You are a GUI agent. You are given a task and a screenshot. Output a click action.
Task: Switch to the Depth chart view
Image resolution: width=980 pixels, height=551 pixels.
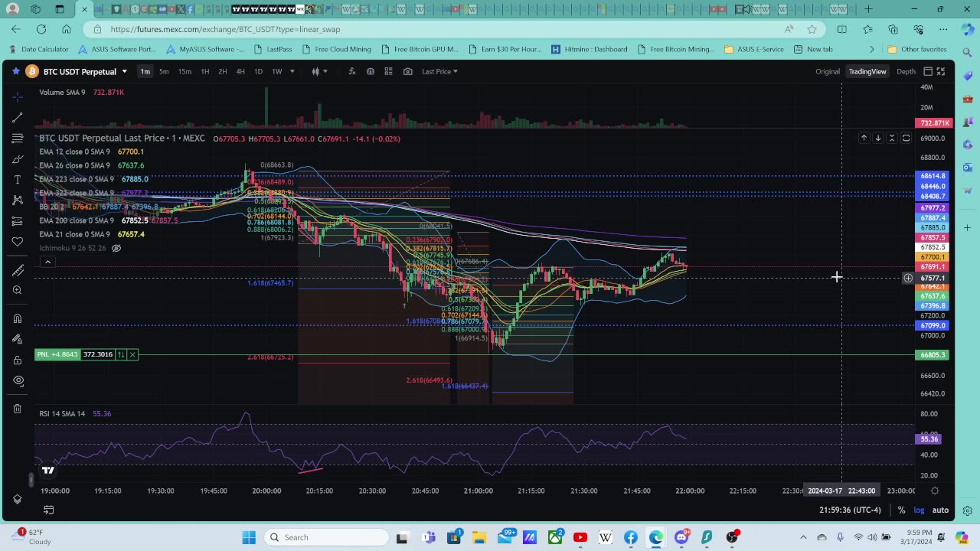coord(906,71)
